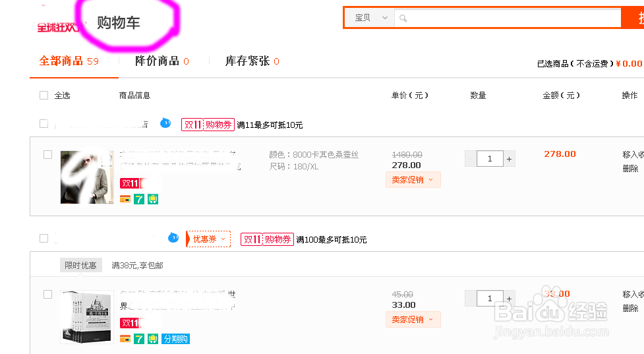
Task: Click the quantity field of jacket item
Action: [490, 159]
